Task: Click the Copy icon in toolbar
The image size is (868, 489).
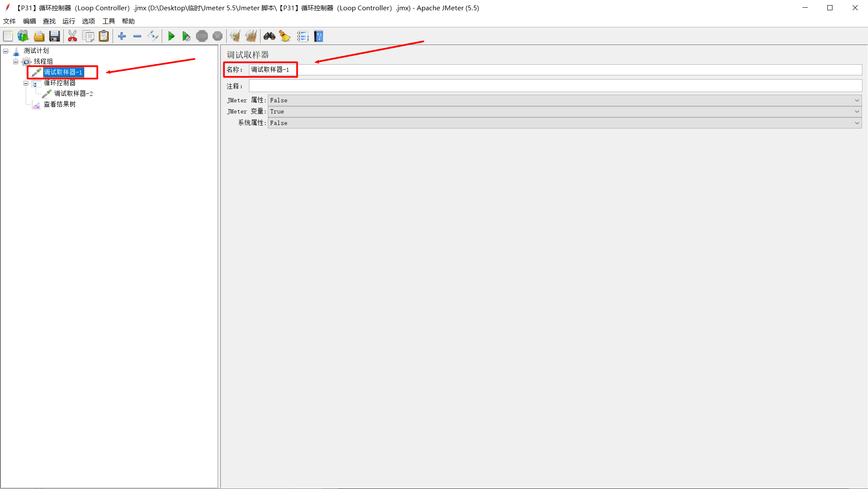Action: tap(88, 36)
